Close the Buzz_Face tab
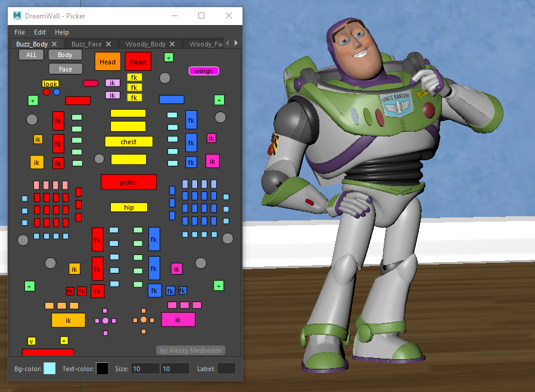Viewport: 535px width, 392px height. tap(108, 44)
